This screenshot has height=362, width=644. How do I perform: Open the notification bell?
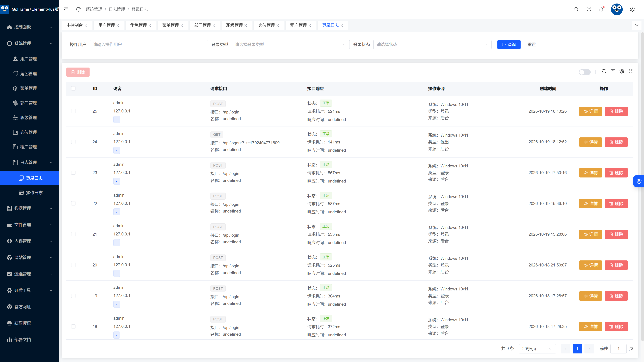click(x=601, y=9)
